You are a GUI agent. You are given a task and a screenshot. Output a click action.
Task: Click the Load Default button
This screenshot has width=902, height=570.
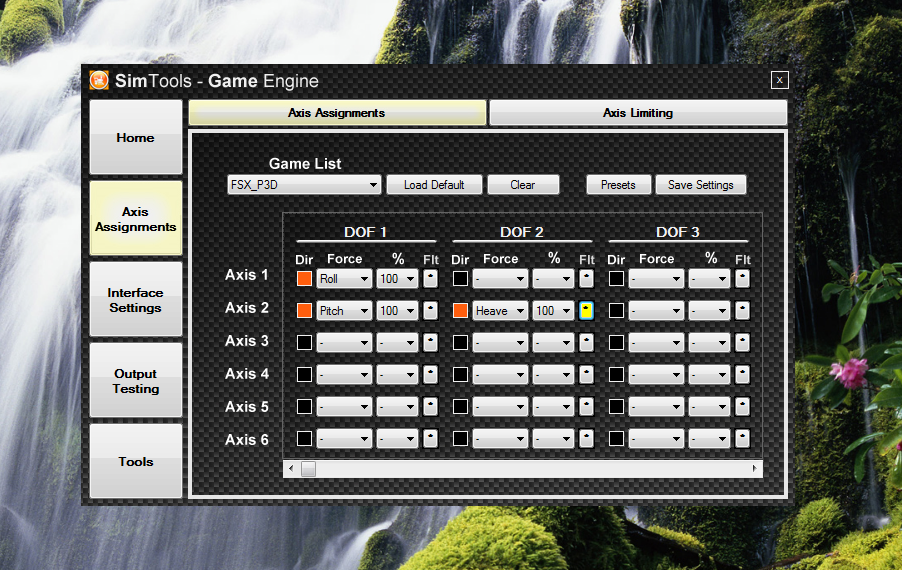(434, 185)
